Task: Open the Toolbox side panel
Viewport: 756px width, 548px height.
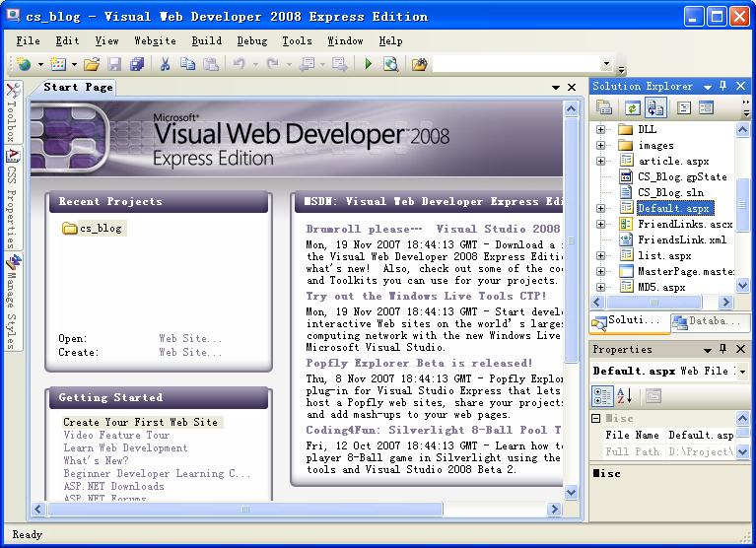Action: [11, 115]
